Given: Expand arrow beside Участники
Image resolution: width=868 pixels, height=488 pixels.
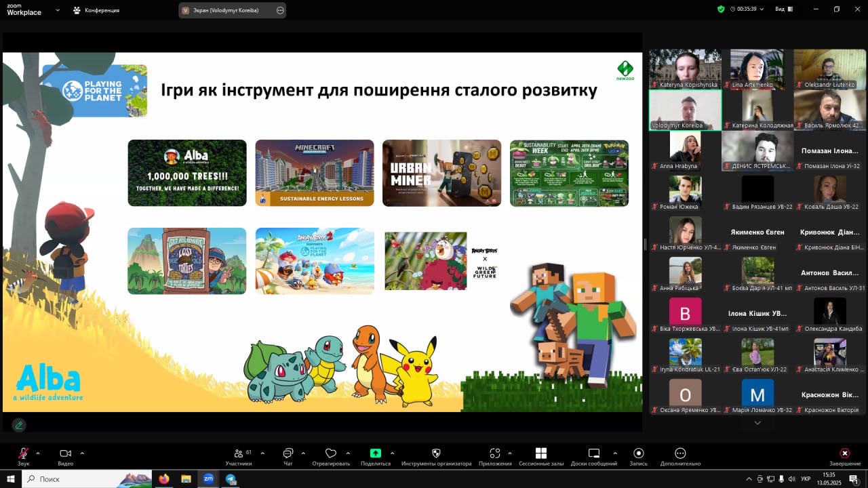Looking at the screenshot, I should 262,453.
